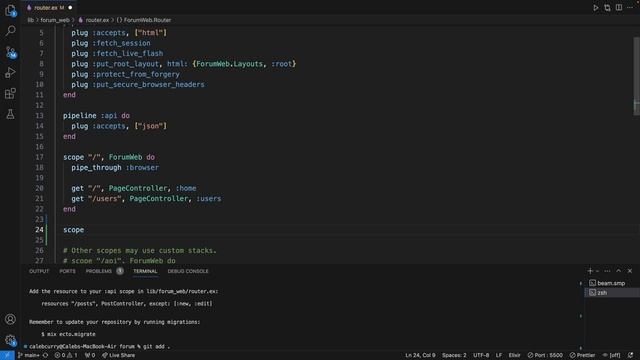The width and height of the screenshot is (640, 360).
Task: Place cursor on line 24 scope text
Action: click(73, 230)
